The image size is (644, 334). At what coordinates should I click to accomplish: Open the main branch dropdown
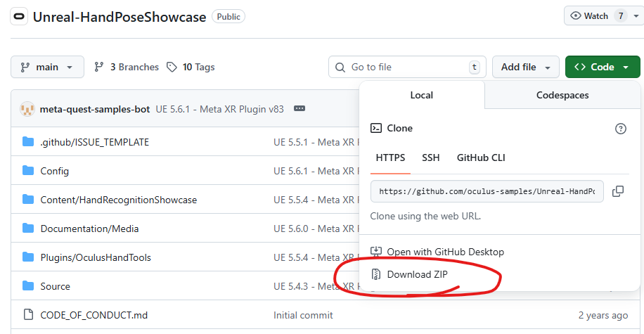coord(47,67)
